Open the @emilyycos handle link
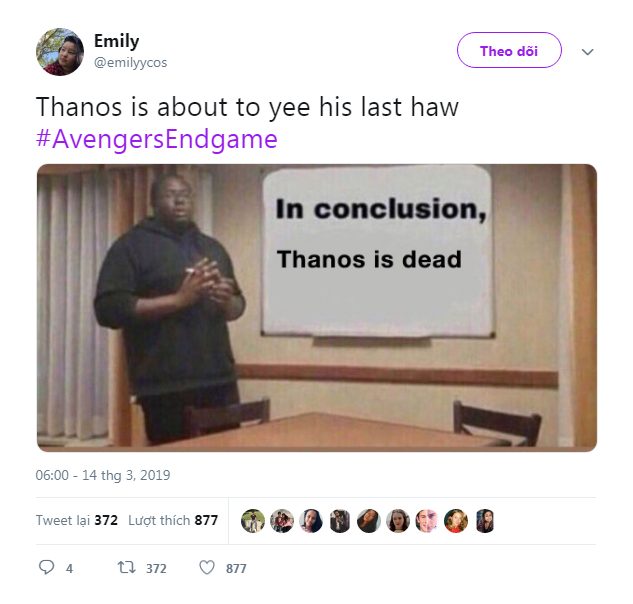Screen dimensions: 633x604 [130, 63]
